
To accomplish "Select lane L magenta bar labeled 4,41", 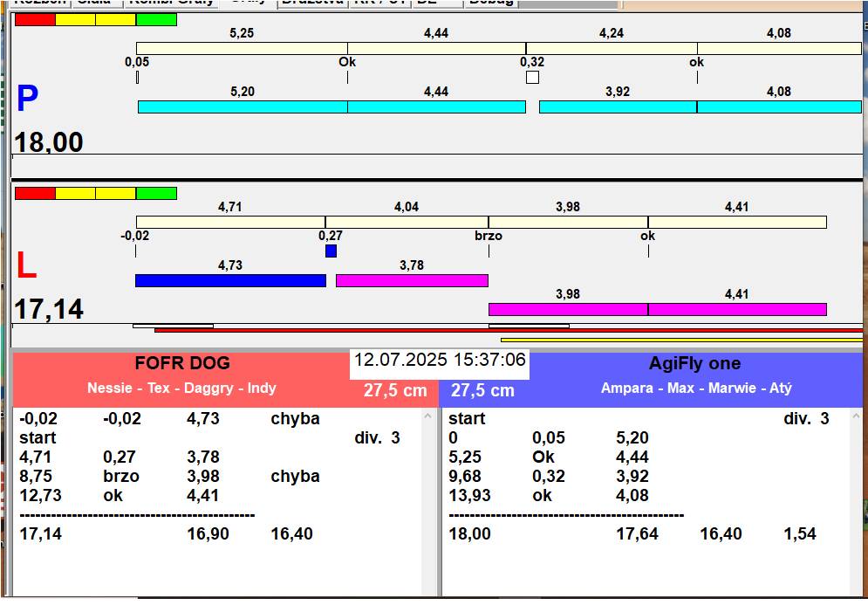I will coord(737,309).
